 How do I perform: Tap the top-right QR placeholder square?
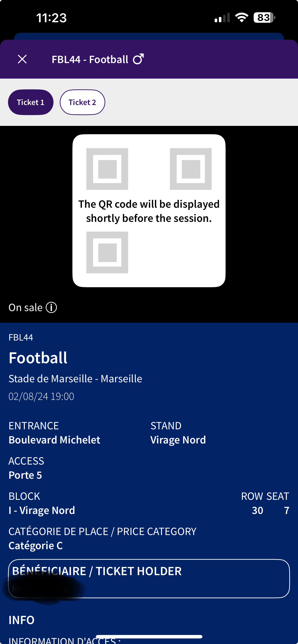(x=191, y=169)
